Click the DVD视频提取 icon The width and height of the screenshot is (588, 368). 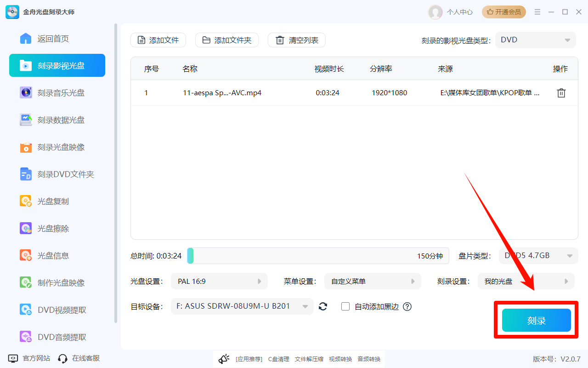pos(26,310)
